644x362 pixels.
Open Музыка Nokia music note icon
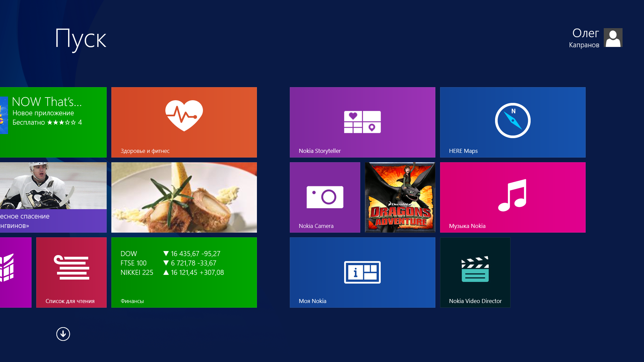coord(512,195)
